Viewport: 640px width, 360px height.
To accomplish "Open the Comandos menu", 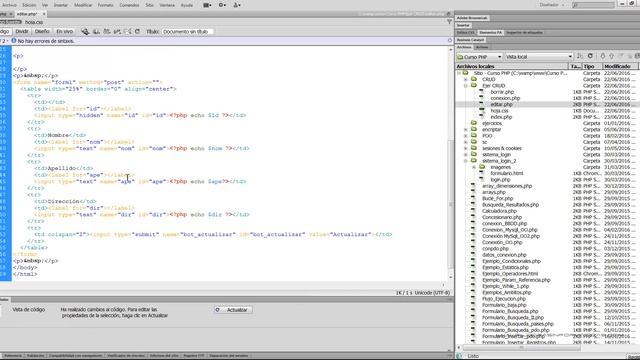I will point(129,5).
